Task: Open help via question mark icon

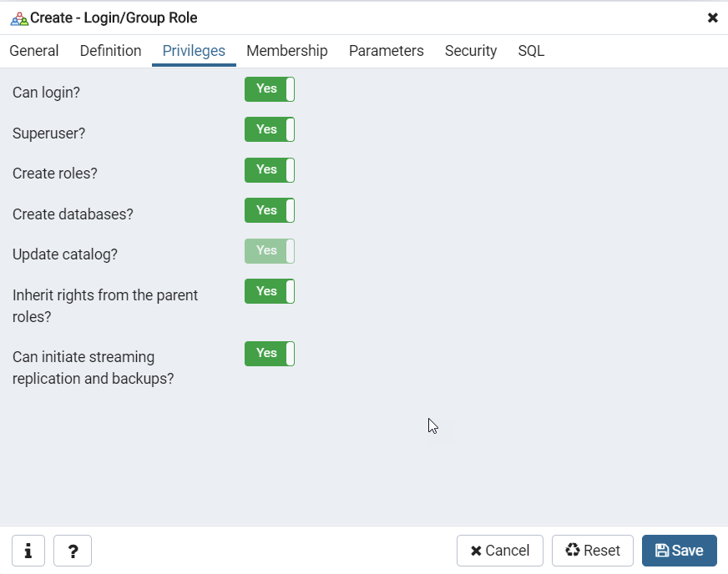Action: click(x=73, y=551)
